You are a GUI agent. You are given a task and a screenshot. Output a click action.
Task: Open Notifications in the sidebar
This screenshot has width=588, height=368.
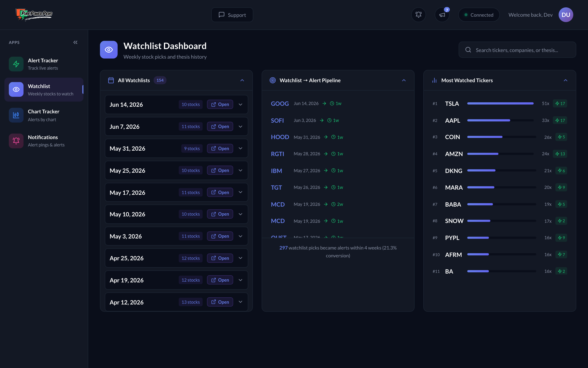(x=44, y=141)
